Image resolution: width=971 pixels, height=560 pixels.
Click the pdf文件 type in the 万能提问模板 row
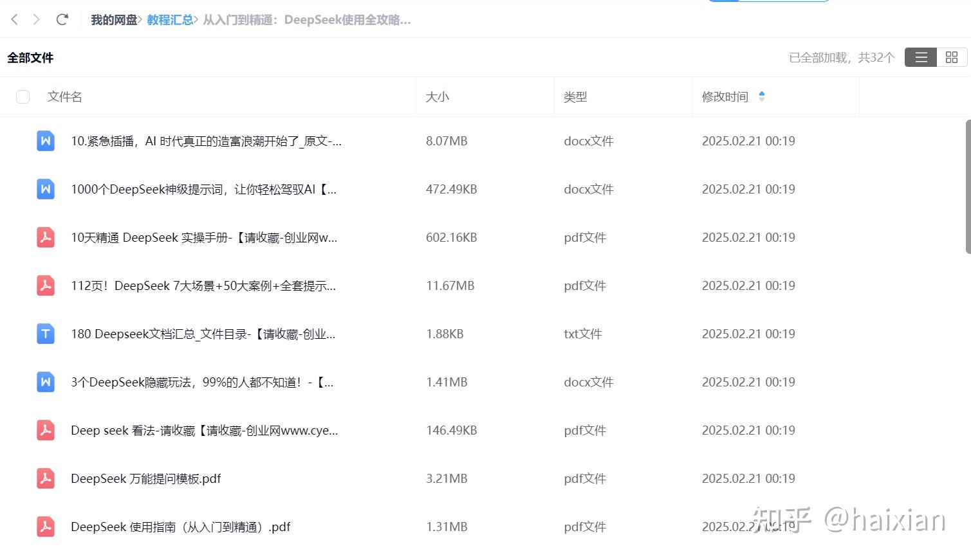point(585,478)
